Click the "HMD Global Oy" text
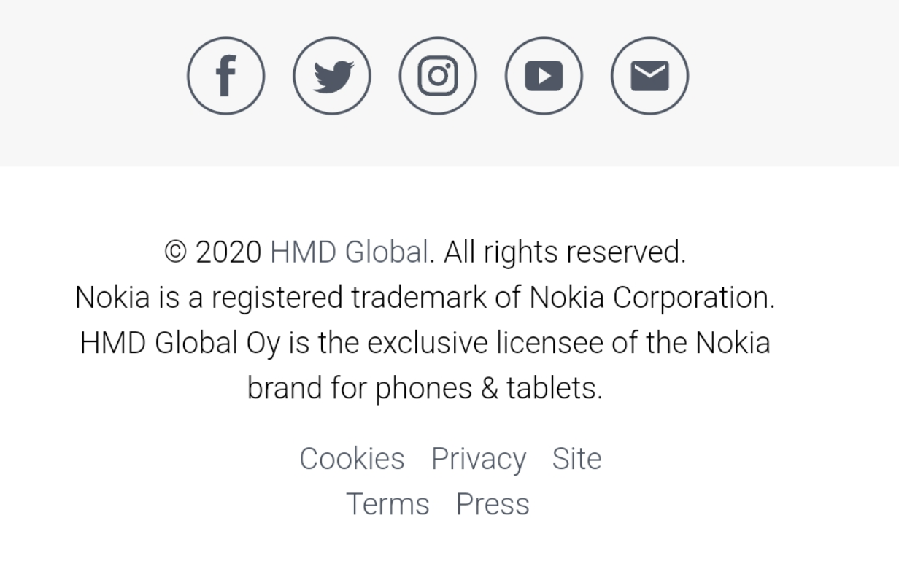Image resolution: width=899 pixels, height=588 pixels. tap(180, 343)
